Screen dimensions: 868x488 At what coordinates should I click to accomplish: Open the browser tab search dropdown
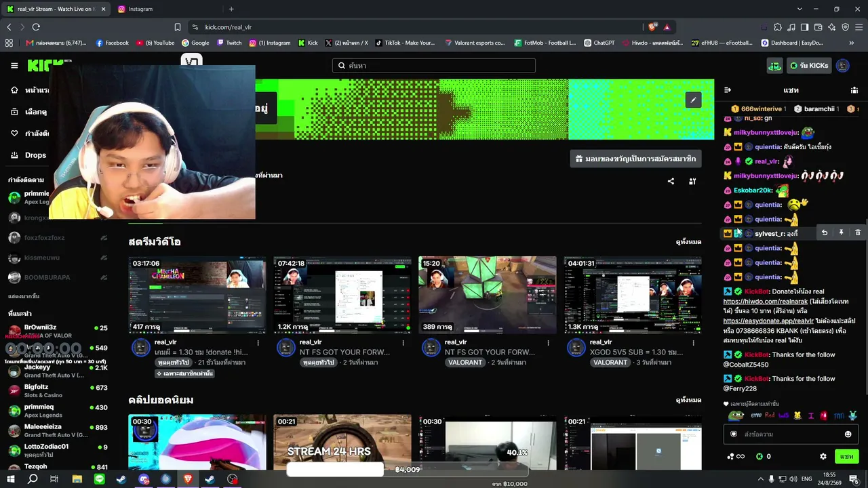point(800,9)
